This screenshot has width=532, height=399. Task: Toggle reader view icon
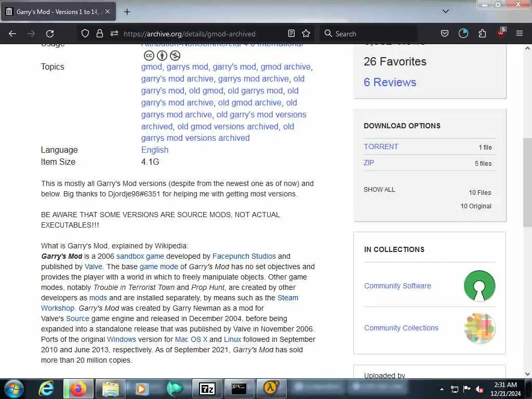click(291, 33)
